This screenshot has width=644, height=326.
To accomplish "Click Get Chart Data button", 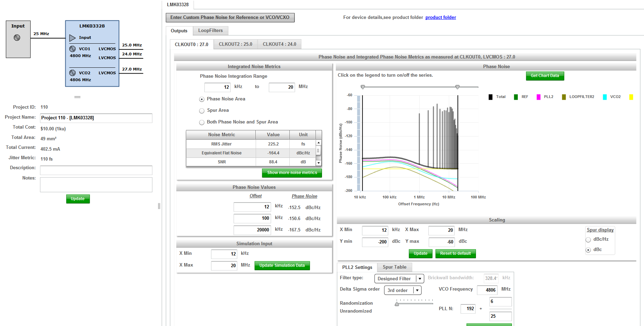I will 545,76.
